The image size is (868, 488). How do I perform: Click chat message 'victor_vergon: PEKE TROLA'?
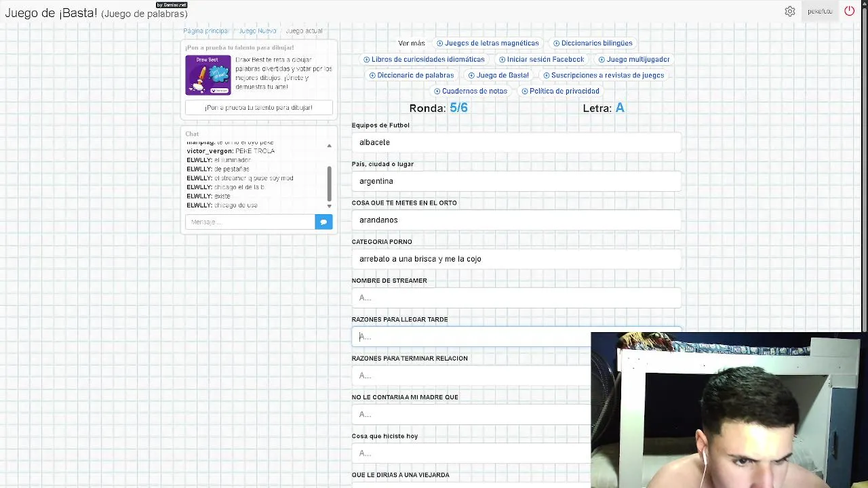tap(231, 151)
